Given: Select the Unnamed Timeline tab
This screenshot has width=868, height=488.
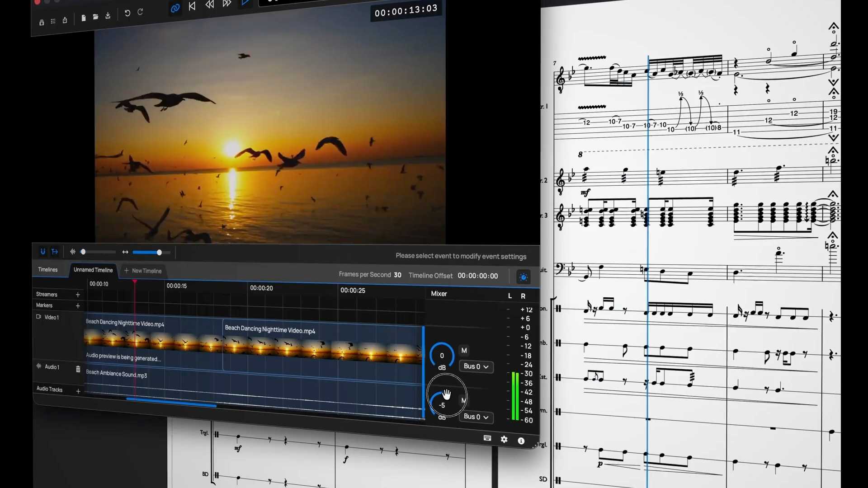Looking at the screenshot, I should tap(93, 270).
